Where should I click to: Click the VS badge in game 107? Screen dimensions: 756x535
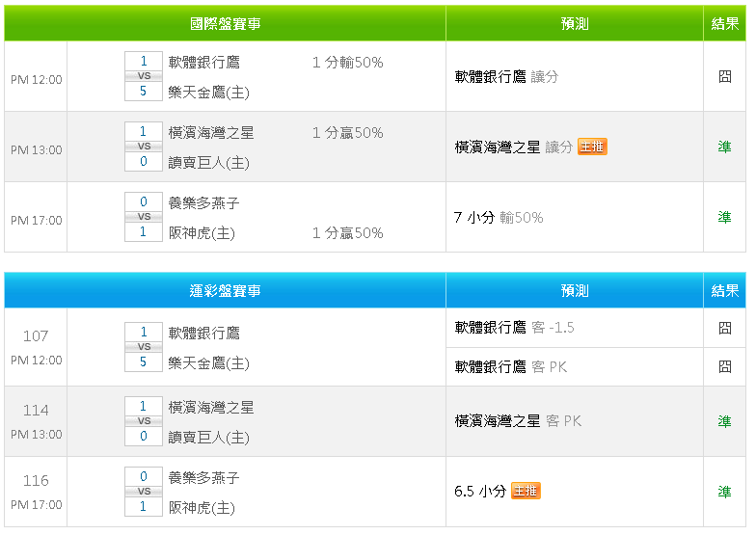(x=144, y=347)
